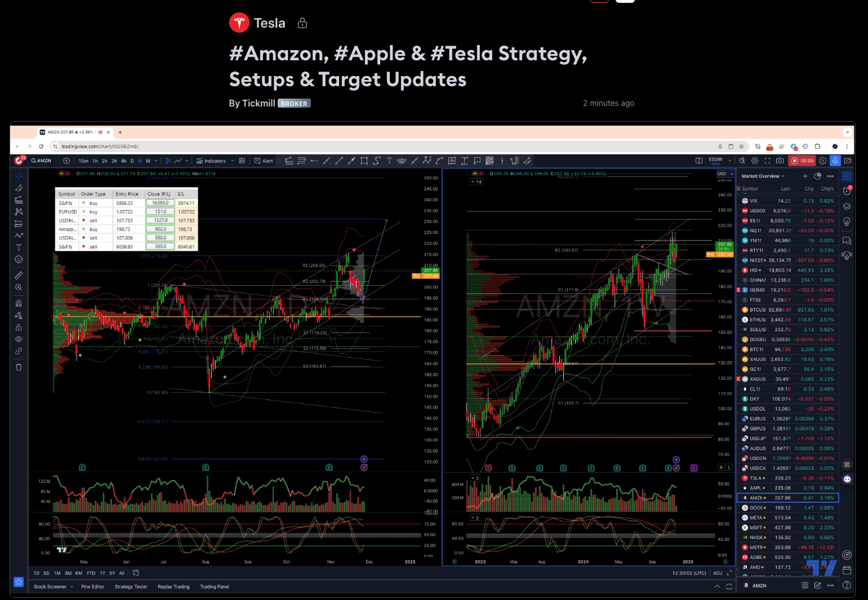Screen dimensions: 868x600
Task: Add symbol with watchlist plus icon
Action: click(x=805, y=176)
